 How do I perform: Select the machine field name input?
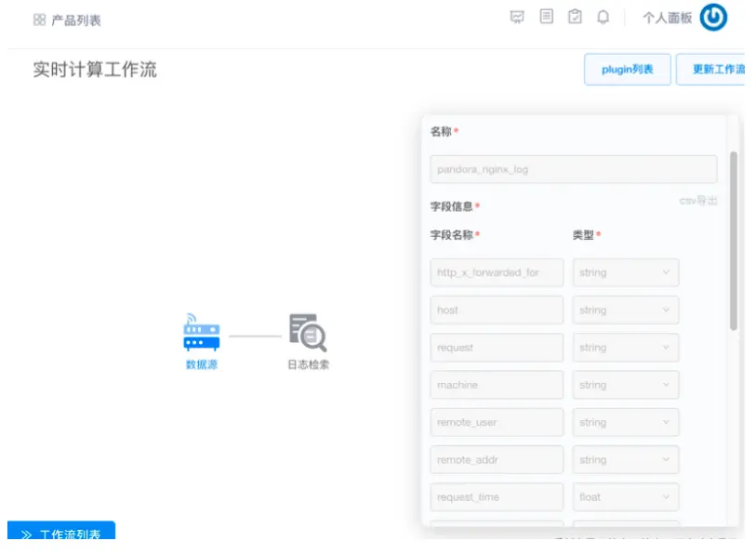pyautogui.click(x=496, y=384)
